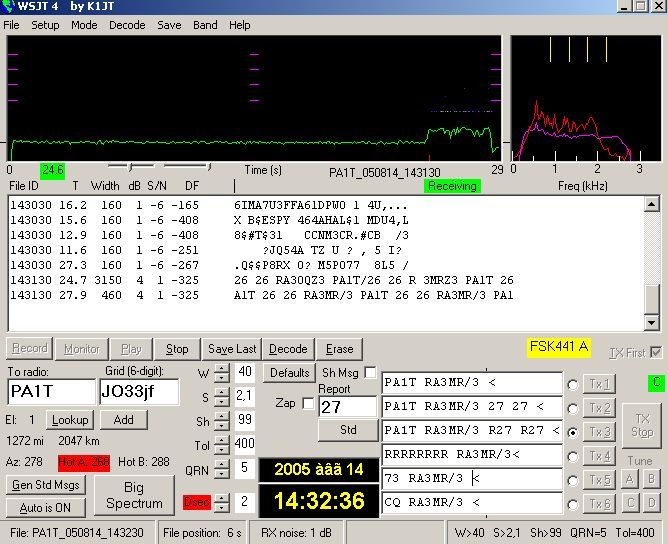This screenshot has height=544, width=668.
Task: Click the Stop button
Action: [x=177, y=349]
